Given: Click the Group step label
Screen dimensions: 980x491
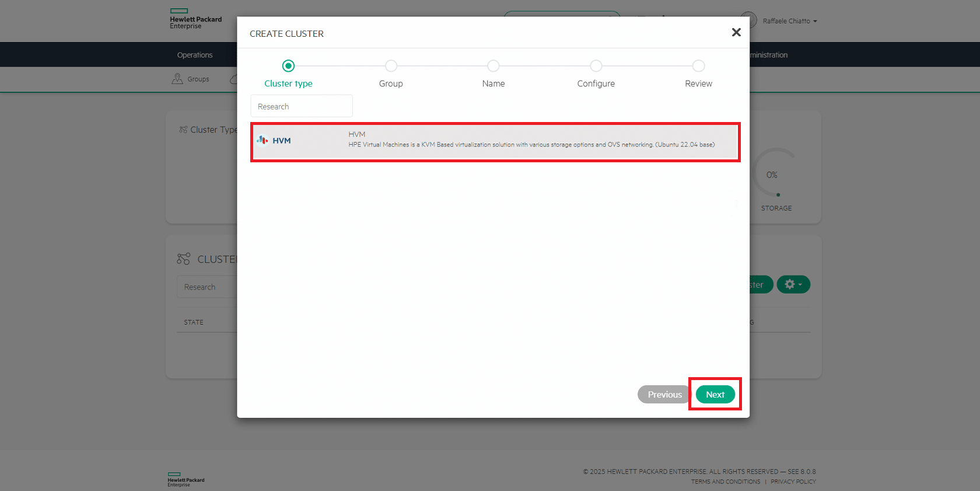Looking at the screenshot, I should 391,83.
